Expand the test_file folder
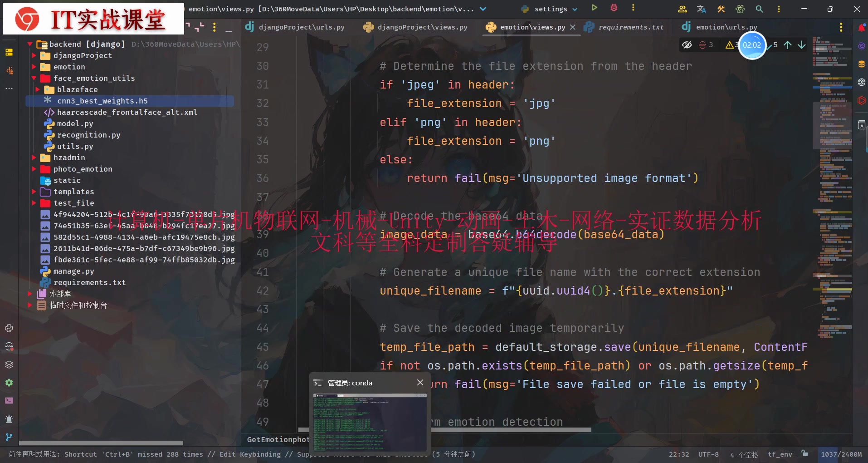The height and width of the screenshot is (463, 868). 34,203
